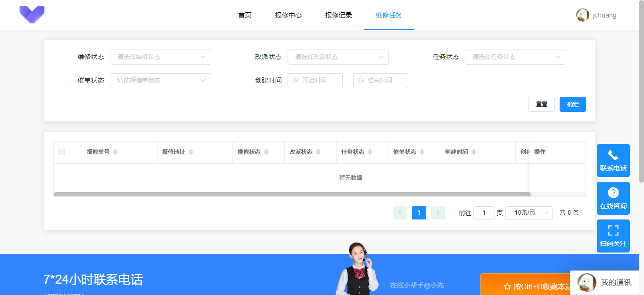Click the 我的通讯 avatar icon

(x=587, y=283)
